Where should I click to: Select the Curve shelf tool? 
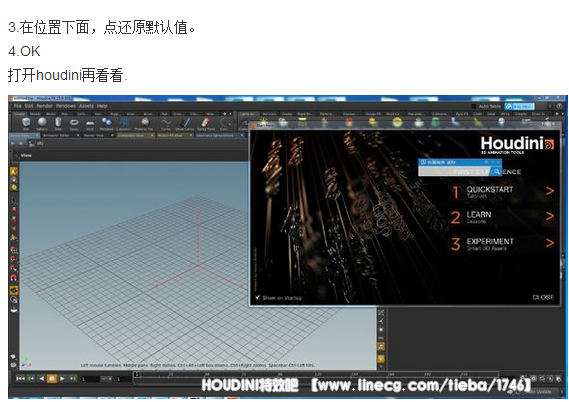[166, 123]
